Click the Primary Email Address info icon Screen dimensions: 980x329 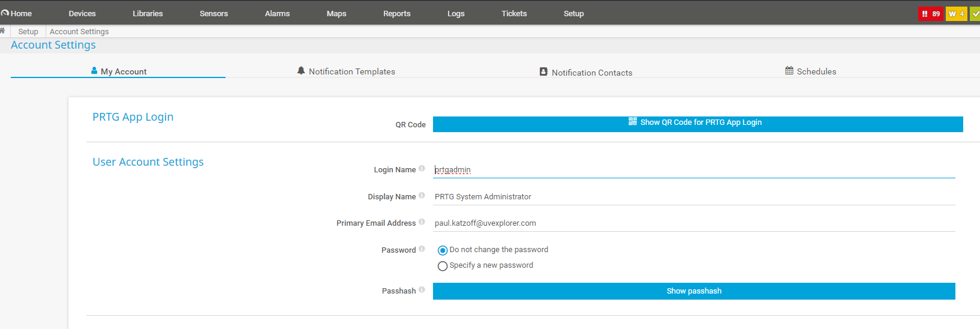tap(422, 222)
